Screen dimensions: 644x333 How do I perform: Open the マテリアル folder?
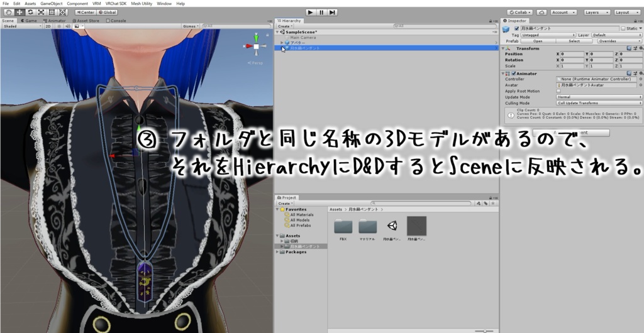[367, 229]
